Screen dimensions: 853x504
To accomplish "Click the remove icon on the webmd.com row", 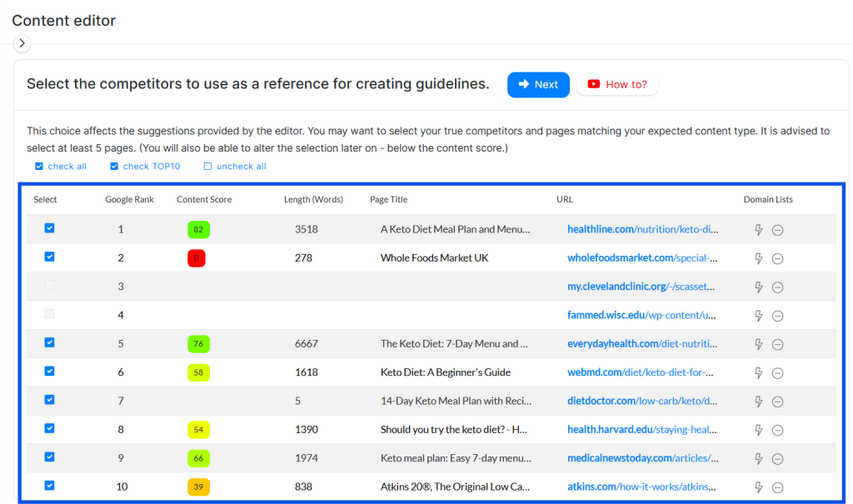I will [x=778, y=372].
